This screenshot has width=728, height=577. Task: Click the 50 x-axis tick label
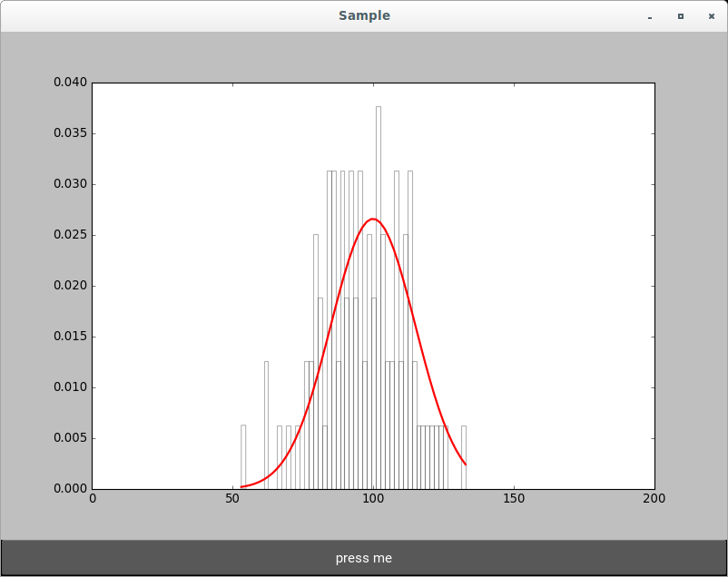(232, 499)
